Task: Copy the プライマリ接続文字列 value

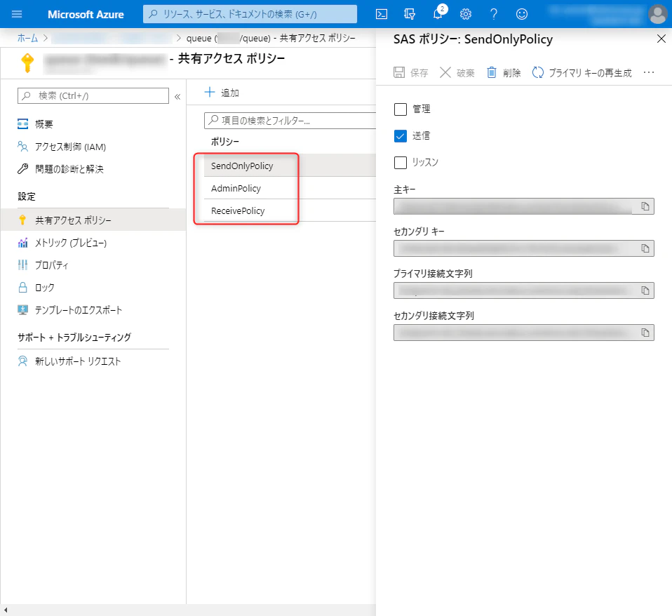Action: coord(645,290)
